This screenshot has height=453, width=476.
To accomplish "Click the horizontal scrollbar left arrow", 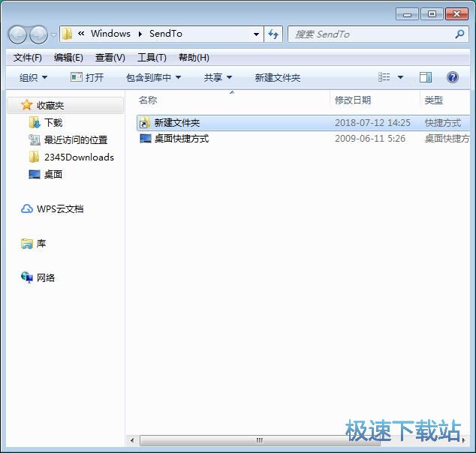I will click(x=132, y=440).
